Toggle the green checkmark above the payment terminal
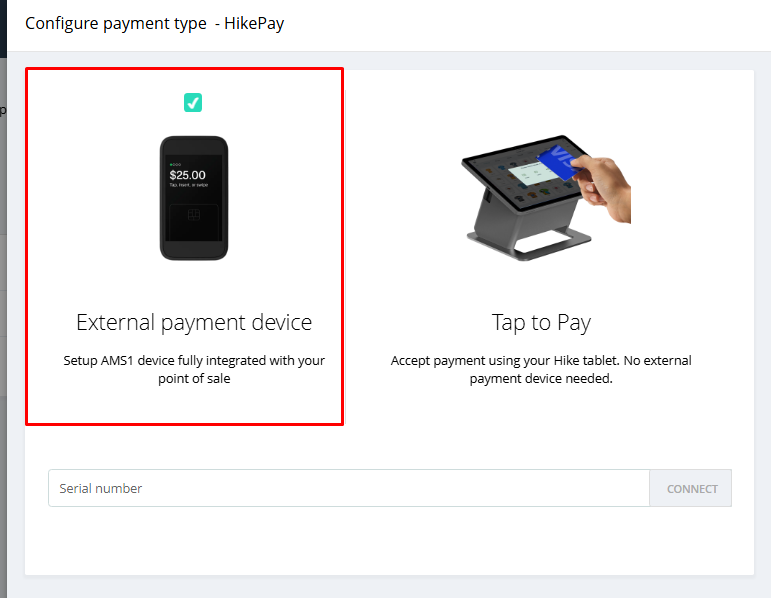This screenshot has width=771, height=598. point(193,102)
